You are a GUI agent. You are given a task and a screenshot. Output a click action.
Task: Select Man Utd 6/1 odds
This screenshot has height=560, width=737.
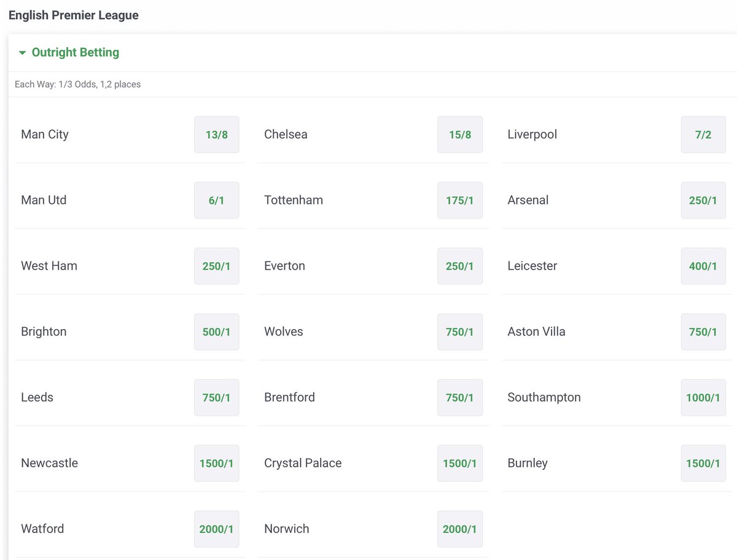pyautogui.click(x=216, y=200)
